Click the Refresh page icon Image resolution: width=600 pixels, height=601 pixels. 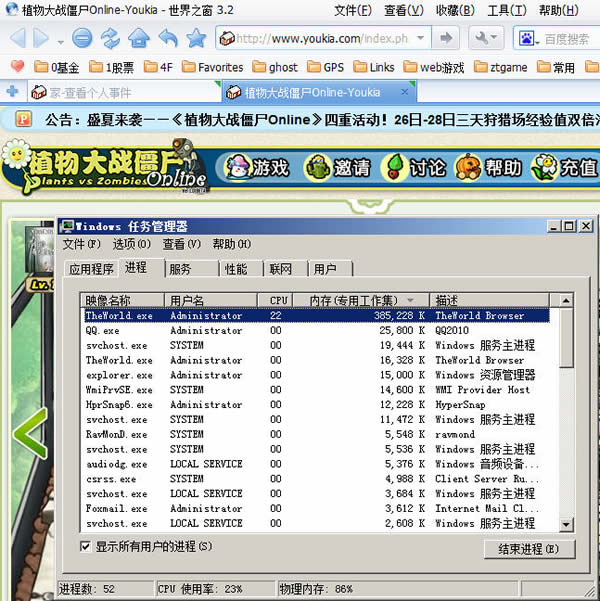coord(110,38)
